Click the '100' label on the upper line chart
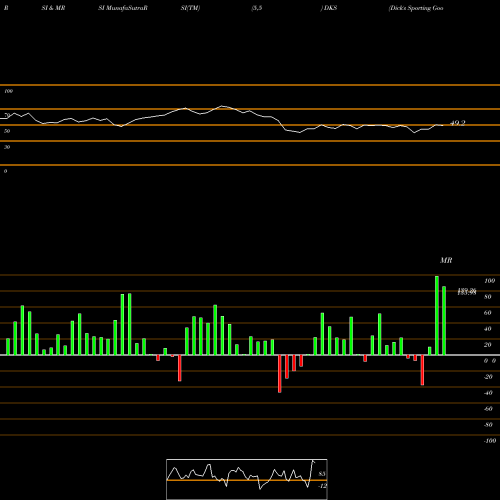This screenshot has width=500, height=500. pyautogui.click(x=8, y=91)
